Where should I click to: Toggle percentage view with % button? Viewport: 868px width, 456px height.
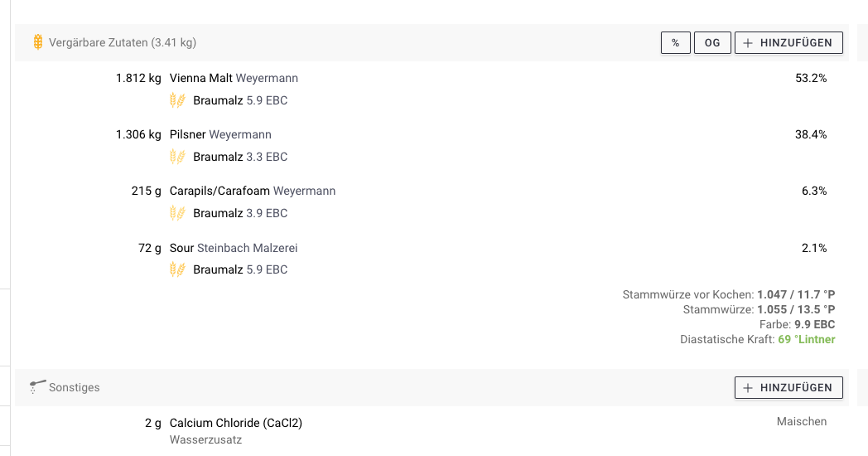coord(675,43)
